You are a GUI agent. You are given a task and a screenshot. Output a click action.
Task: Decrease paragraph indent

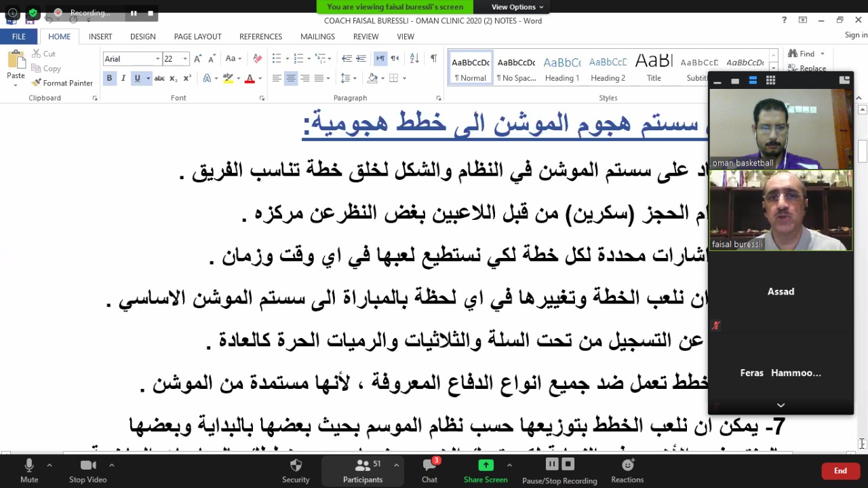pos(347,59)
